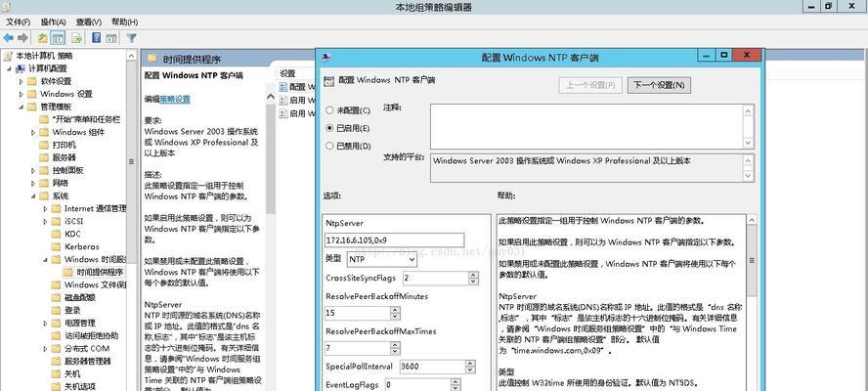
Task: Click the description pane scrollbar up arrow
Action: [x=271, y=96]
